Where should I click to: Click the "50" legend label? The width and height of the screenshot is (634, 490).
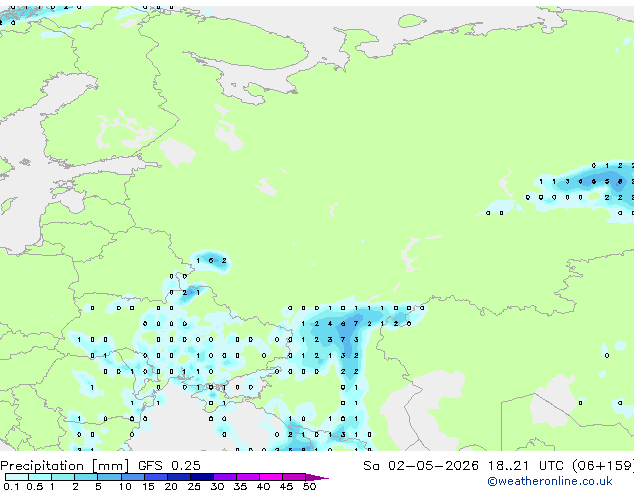click(x=309, y=486)
